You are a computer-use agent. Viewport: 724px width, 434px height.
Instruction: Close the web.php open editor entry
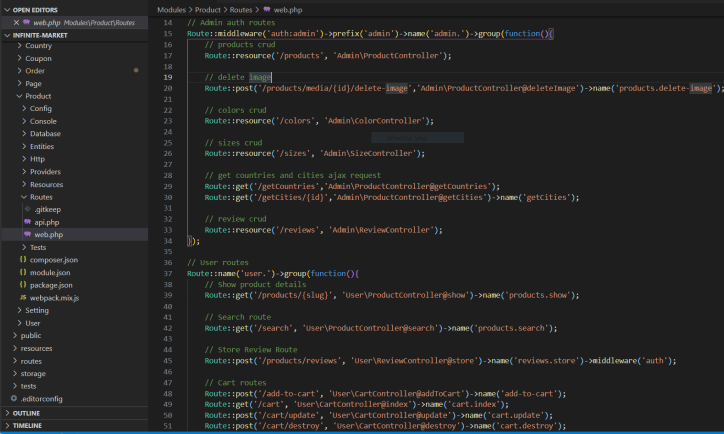[x=16, y=22]
